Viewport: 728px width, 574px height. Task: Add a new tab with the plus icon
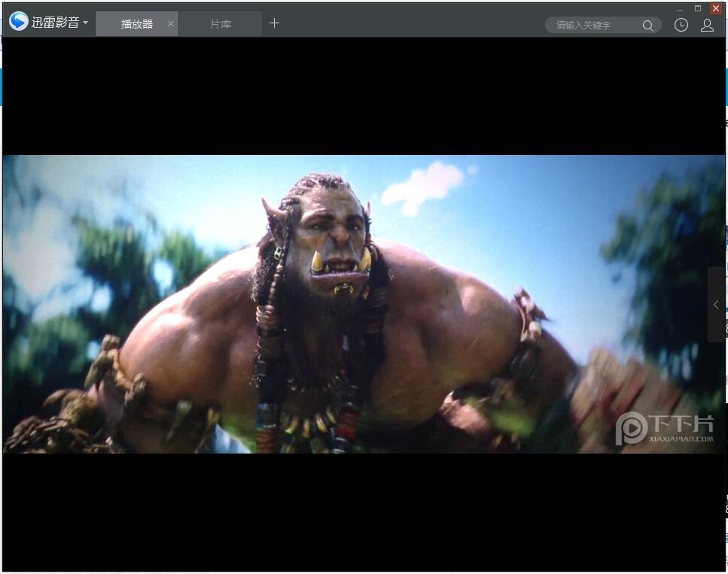(x=274, y=23)
